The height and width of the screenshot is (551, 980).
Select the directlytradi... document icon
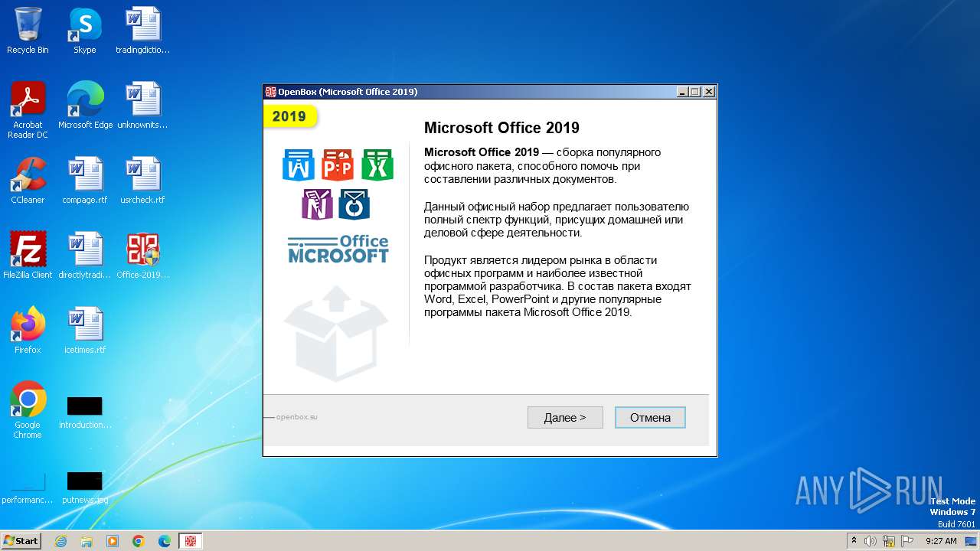coord(85,256)
